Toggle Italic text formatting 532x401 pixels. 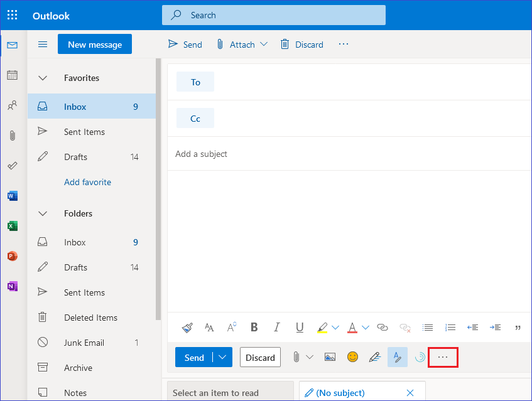click(x=277, y=327)
